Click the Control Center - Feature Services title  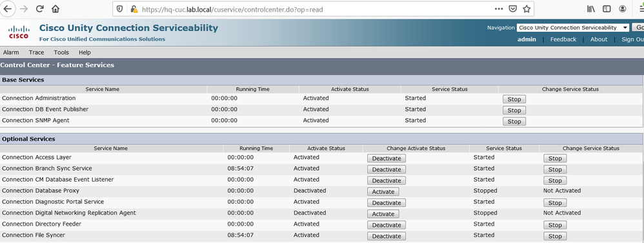coord(57,65)
